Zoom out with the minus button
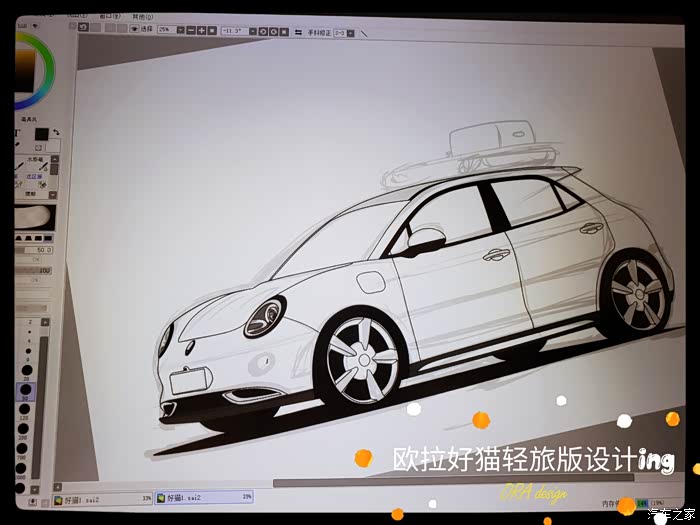The image size is (700, 525). pyautogui.click(x=191, y=30)
